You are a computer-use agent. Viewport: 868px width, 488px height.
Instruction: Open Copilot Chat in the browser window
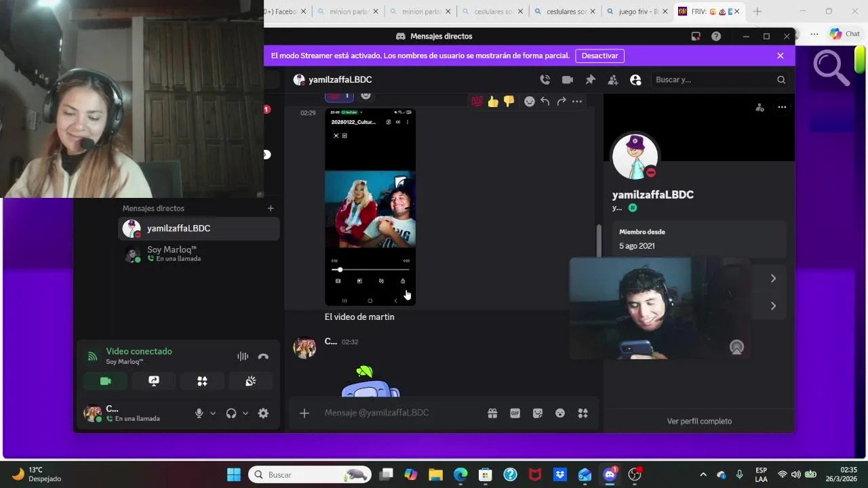coord(844,34)
